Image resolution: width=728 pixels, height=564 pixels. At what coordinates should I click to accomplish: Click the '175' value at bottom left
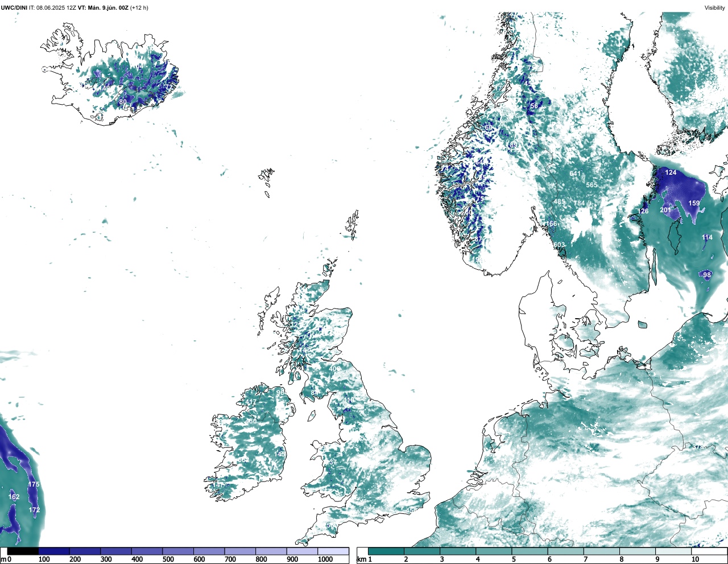click(x=34, y=485)
